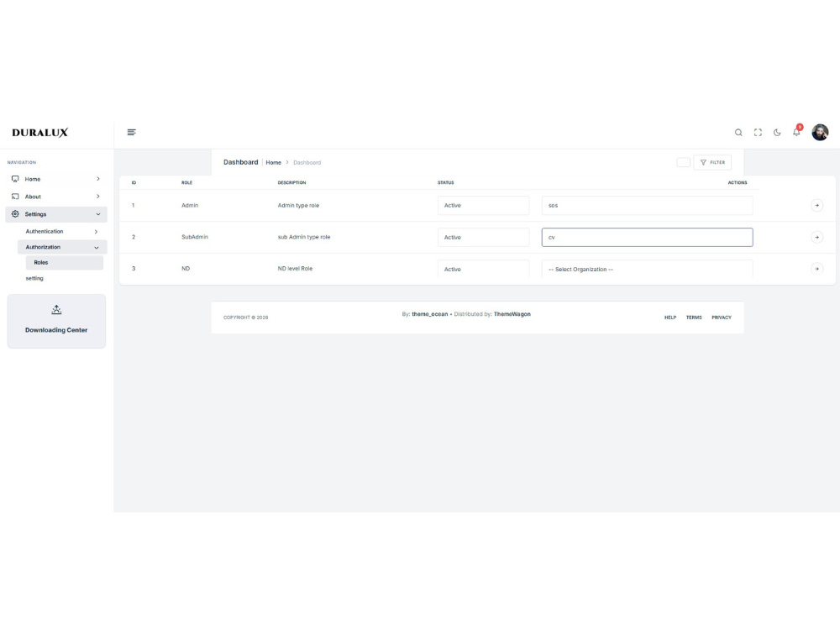Open user profile avatar menu

coord(820,133)
